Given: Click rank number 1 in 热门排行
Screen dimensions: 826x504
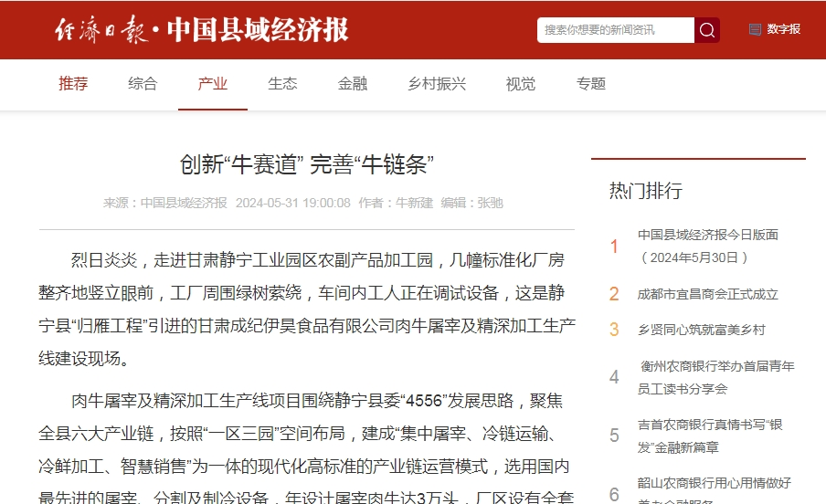Looking at the screenshot, I should pyautogui.click(x=614, y=247).
